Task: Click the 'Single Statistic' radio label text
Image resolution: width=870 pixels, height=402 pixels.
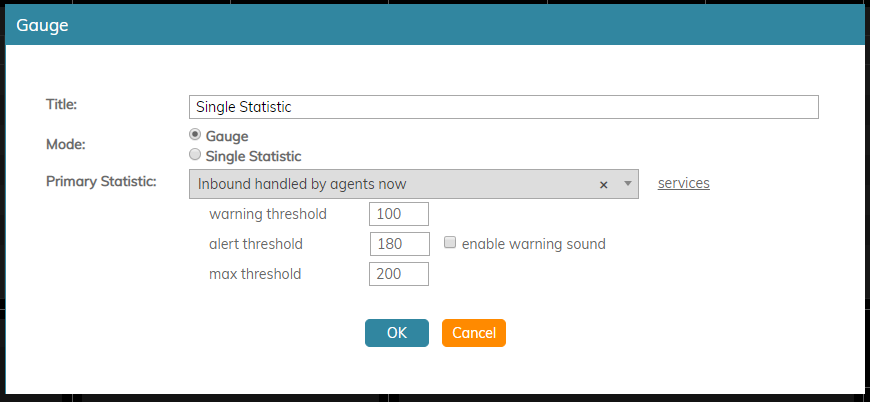Action: tap(254, 156)
